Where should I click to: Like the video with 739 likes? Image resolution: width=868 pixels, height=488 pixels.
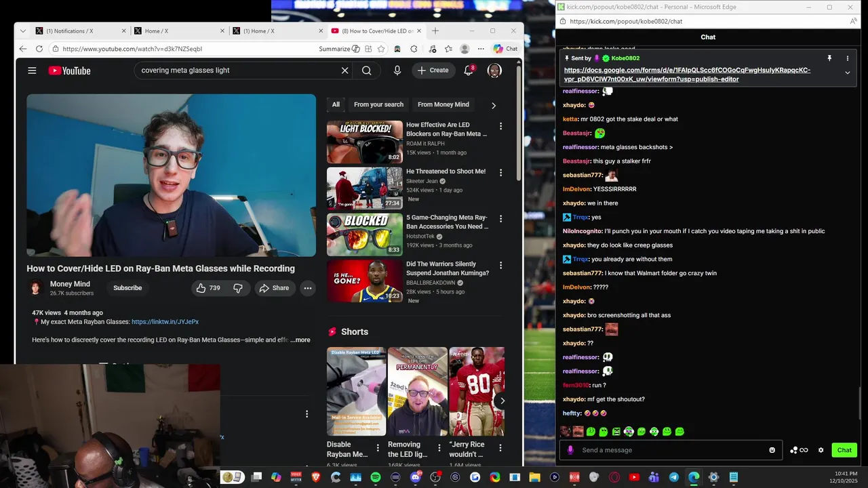pos(208,288)
